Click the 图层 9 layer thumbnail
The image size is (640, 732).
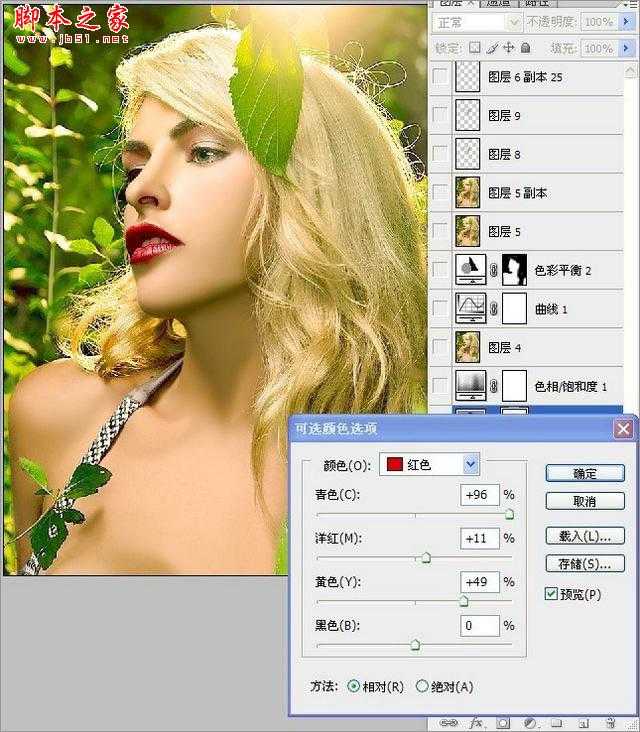[x=467, y=114]
